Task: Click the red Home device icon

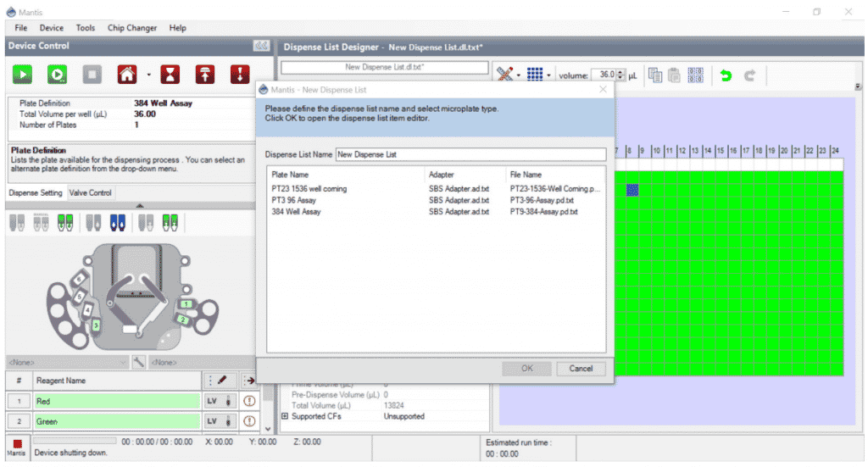Action: [x=126, y=75]
